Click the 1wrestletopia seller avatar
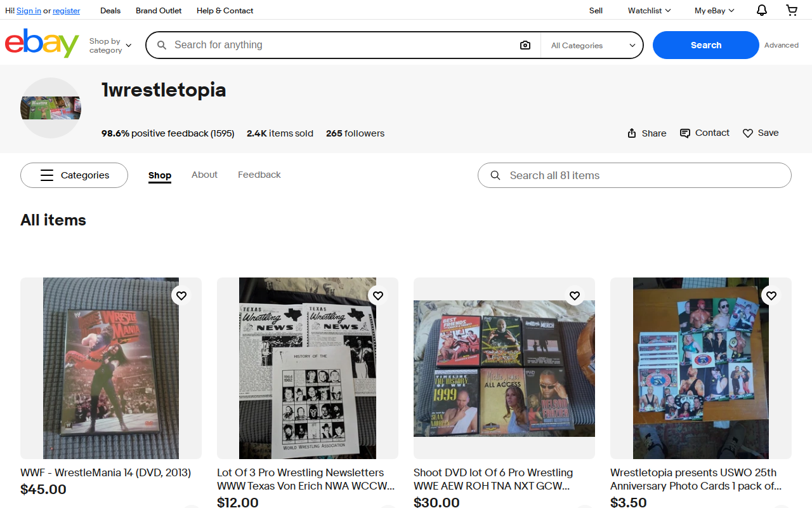 coord(51,108)
